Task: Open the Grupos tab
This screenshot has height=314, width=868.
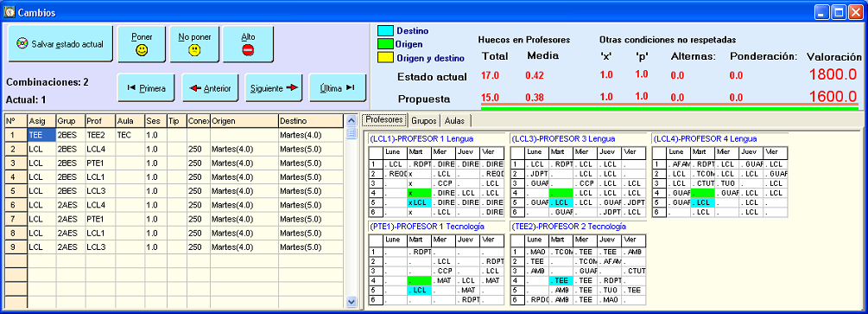Action: pyautogui.click(x=425, y=120)
